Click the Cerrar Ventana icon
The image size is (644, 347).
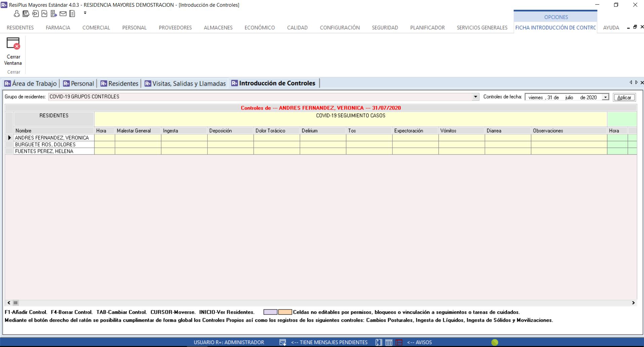pos(13,44)
